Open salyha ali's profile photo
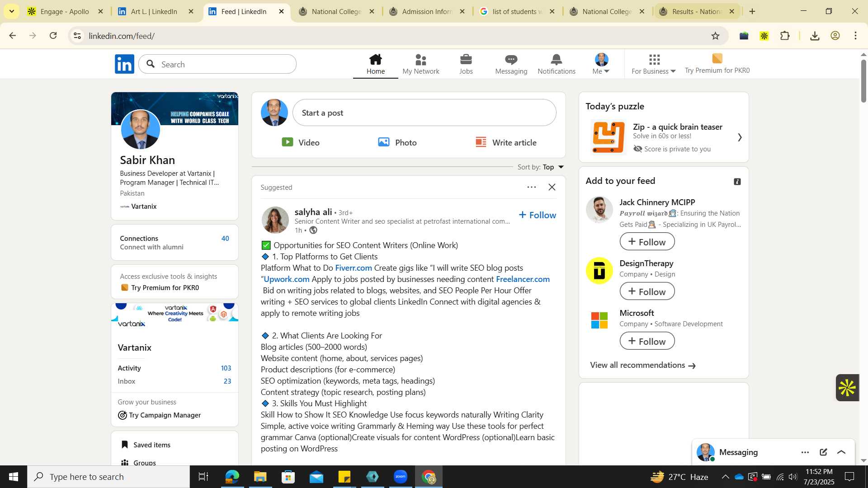868x488 pixels. pyautogui.click(x=275, y=220)
